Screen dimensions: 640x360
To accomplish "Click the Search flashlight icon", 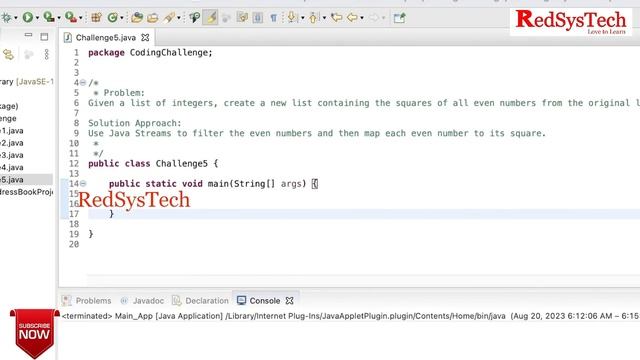I will (x=169, y=18).
